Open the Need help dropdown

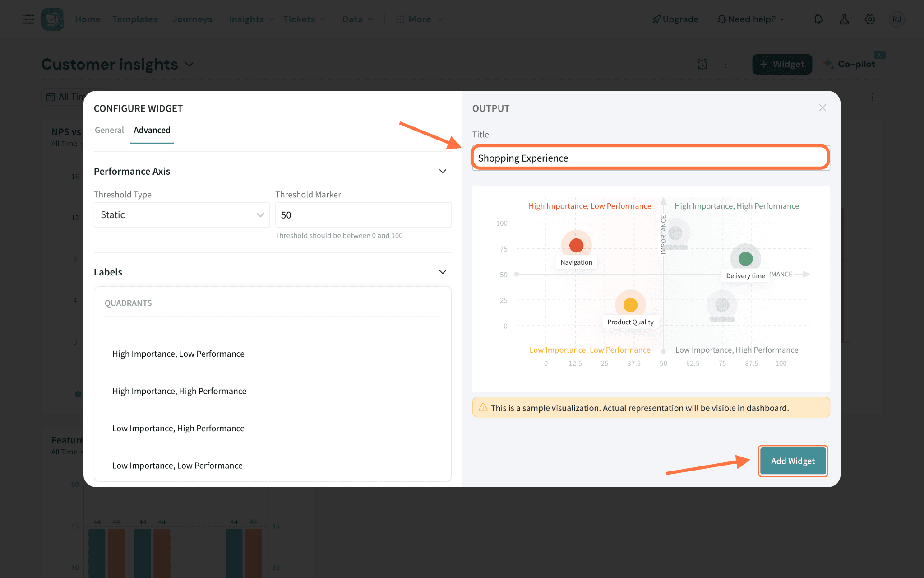point(751,19)
